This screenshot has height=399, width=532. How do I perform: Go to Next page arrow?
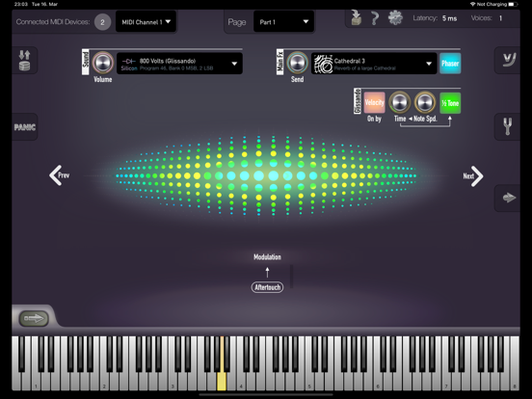pyautogui.click(x=473, y=176)
